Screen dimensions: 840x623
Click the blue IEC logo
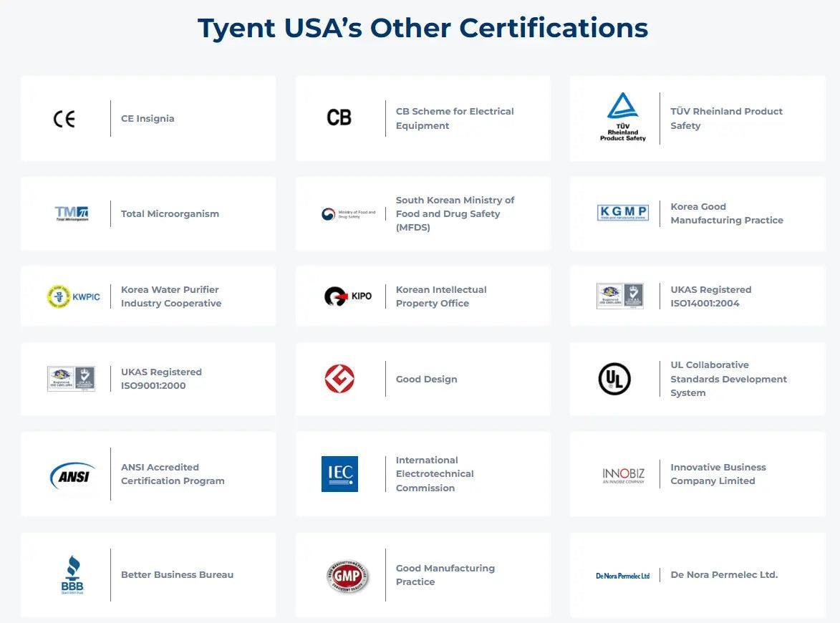tap(339, 474)
